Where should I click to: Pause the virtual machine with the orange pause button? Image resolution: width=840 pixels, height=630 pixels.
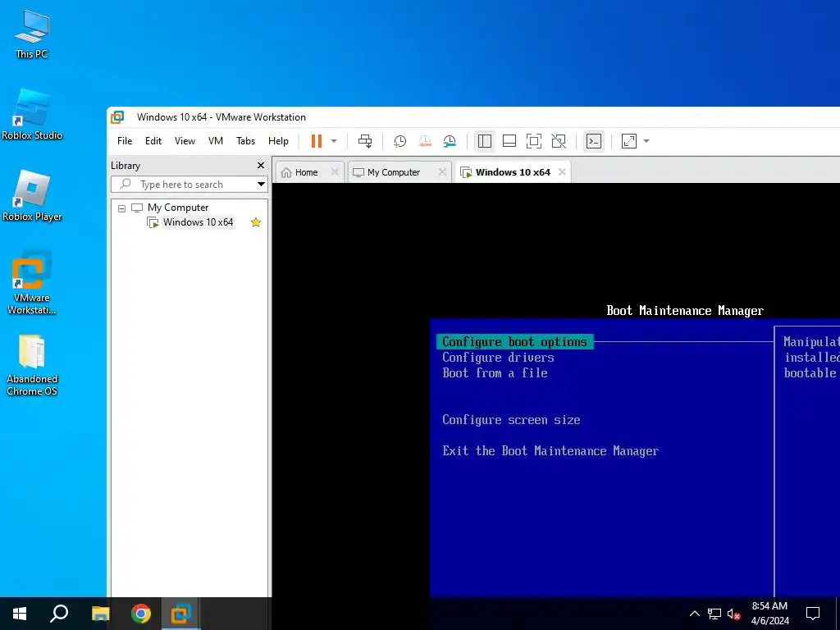(x=317, y=141)
